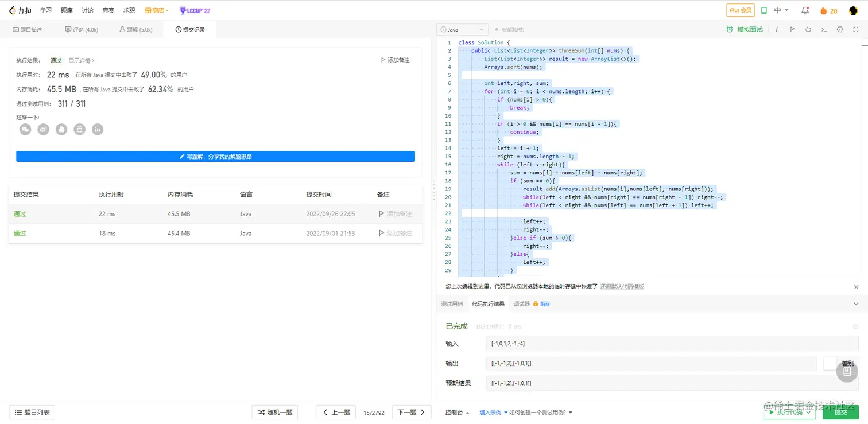The image size is (868, 424).
Task: Open the Java language dropdown
Action: pos(463,29)
